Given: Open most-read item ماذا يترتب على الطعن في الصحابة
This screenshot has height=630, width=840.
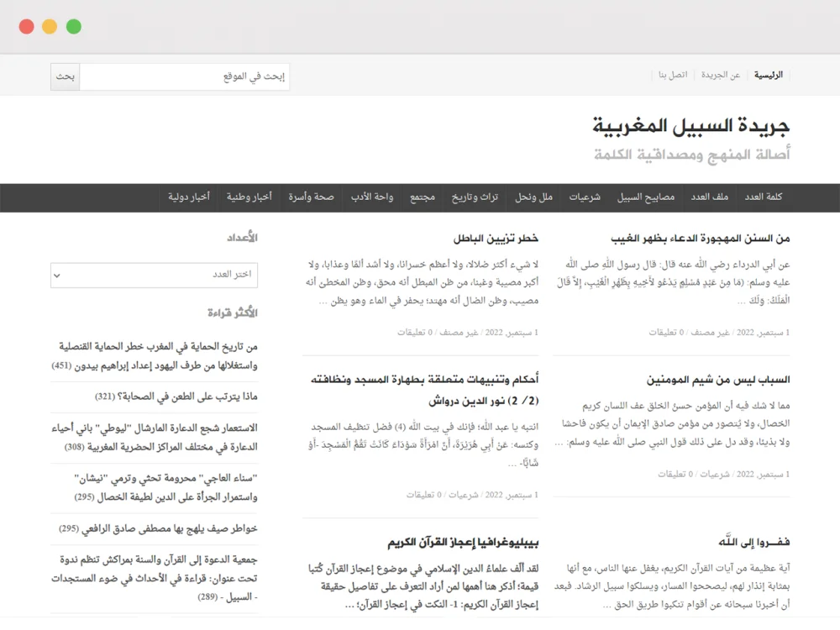Looking at the screenshot, I should (176, 396).
